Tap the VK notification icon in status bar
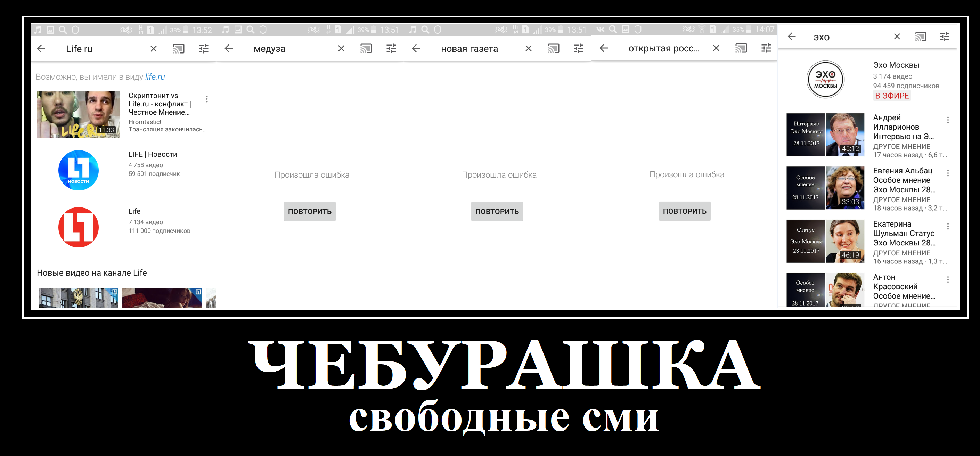The width and height of the screenshot is (980, 456). click(600, 29)
